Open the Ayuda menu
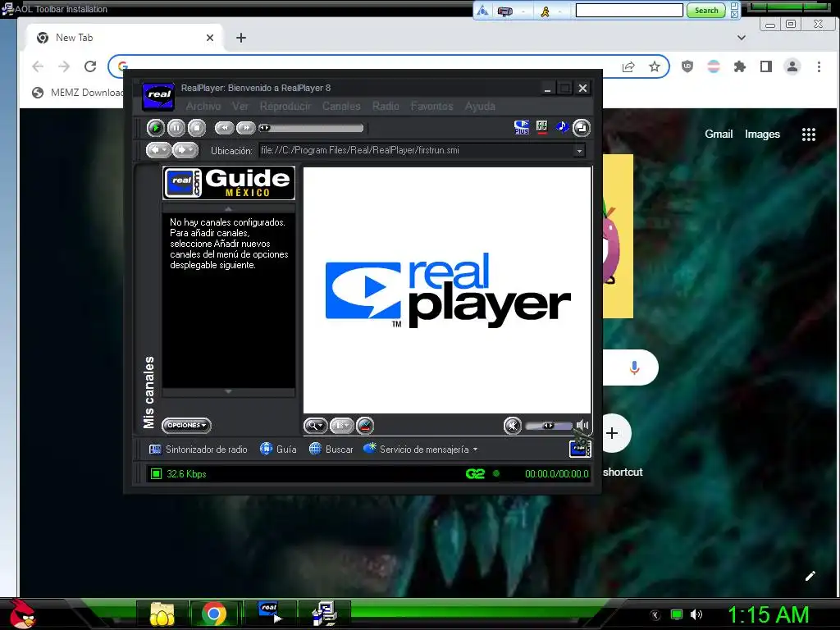The width and height of the screenshot is (840, 630). [x=480, y=106]
